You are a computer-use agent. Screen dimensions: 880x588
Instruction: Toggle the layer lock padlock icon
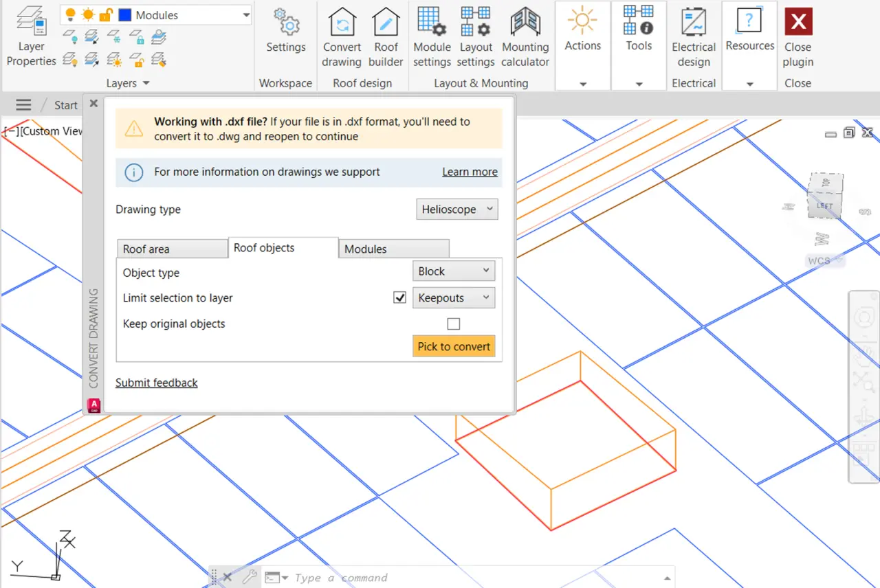pyautogui.click(x=106, y=14)
